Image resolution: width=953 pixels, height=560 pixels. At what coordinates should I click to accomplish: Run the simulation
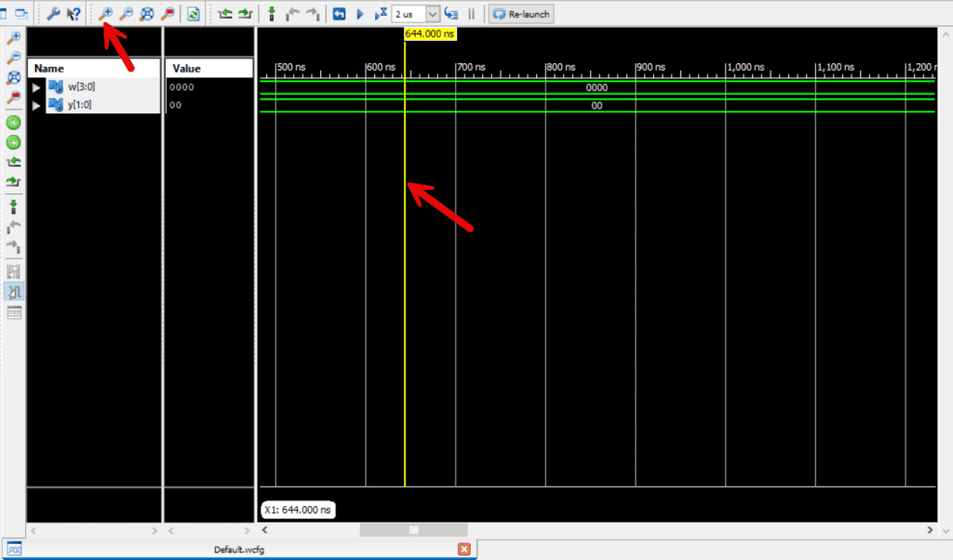[x=360, y=14]
